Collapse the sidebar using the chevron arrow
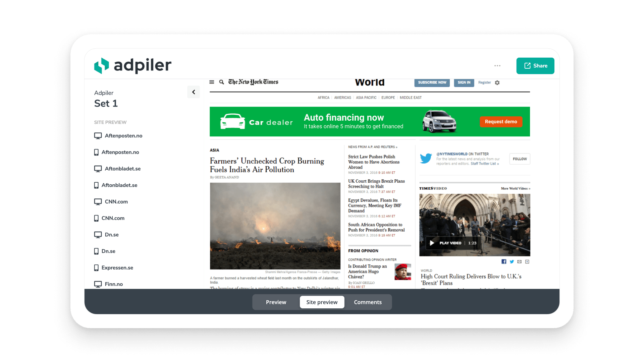Image resolution: width=644 pixels, height=362 pixels. pyautogui.click(x=194, y=92)
